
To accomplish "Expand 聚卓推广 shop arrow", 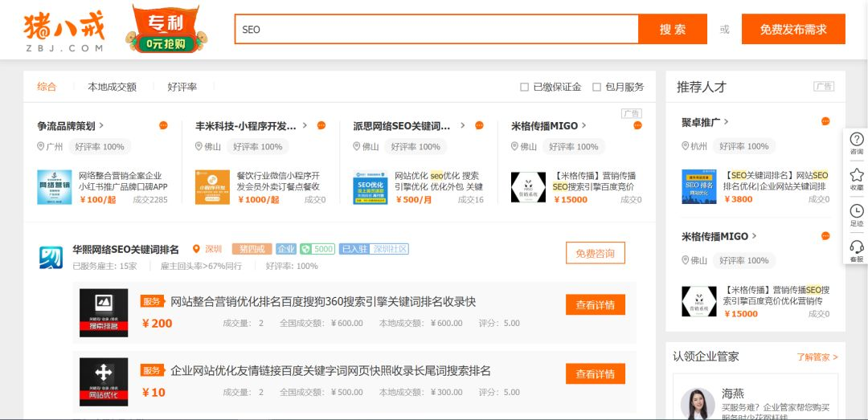I will point(727,122).
